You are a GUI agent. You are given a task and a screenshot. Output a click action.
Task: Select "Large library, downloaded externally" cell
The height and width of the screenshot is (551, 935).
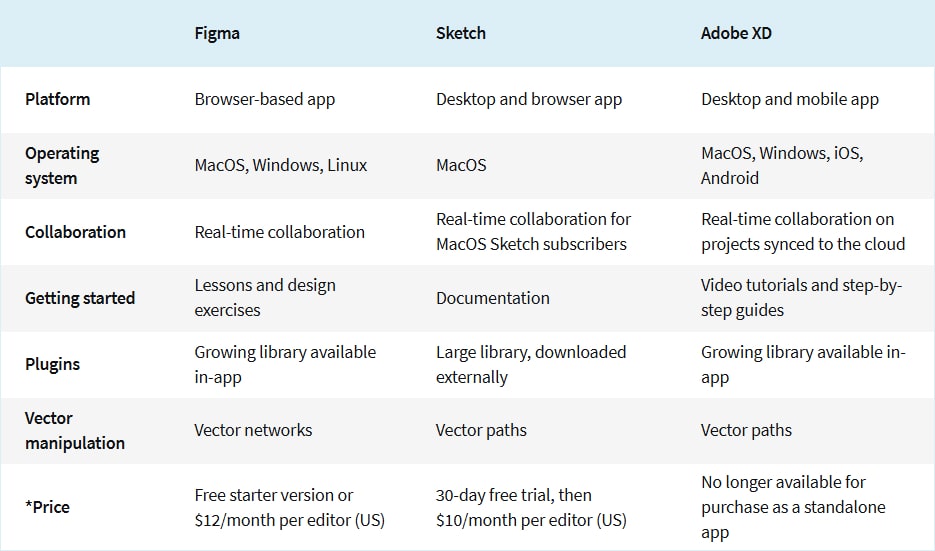click(531, 364)
